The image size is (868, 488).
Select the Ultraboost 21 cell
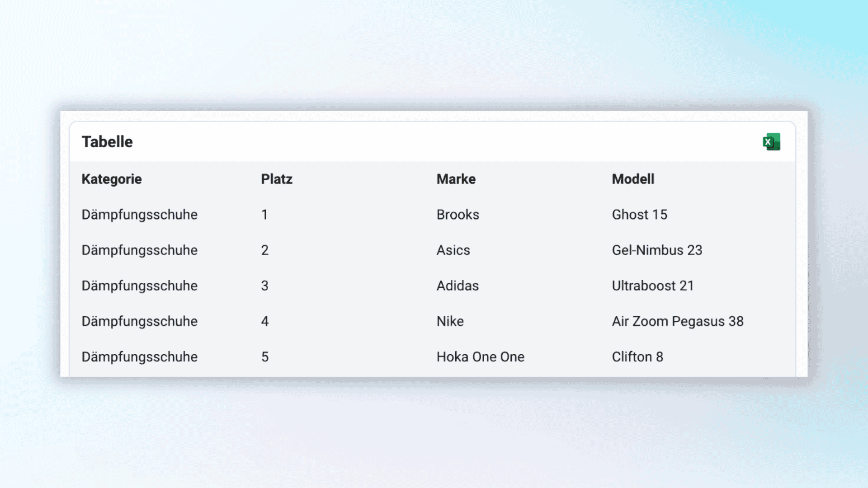coord(652,286)
